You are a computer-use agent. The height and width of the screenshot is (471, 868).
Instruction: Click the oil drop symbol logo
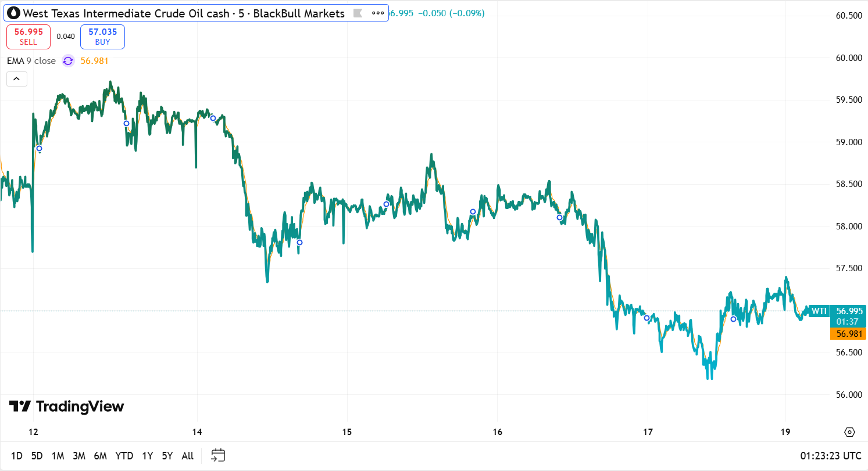pyautogui.click(x=13, y=13)
